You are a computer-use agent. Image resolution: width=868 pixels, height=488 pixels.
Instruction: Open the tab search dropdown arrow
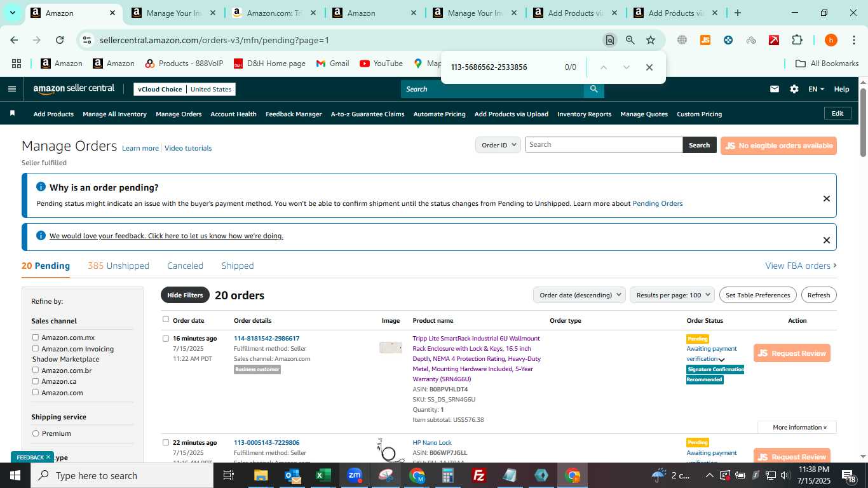click(13, 13)
